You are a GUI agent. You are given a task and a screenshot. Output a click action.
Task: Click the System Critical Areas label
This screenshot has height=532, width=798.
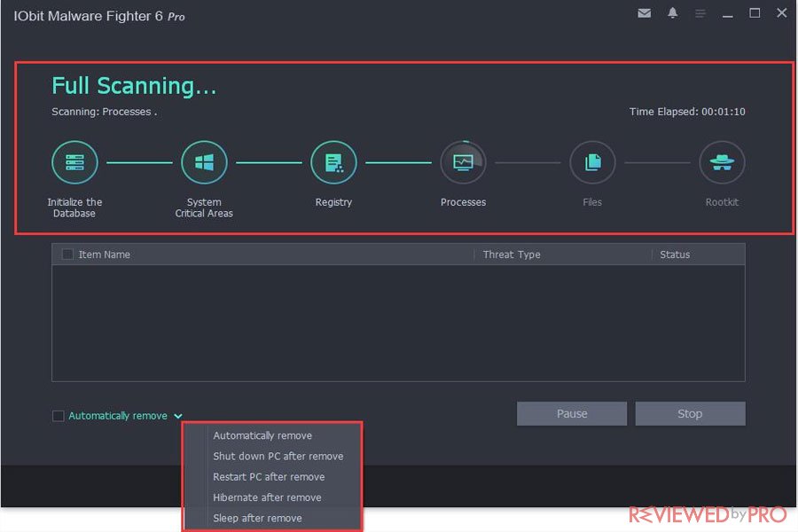[x=204, y=207]
